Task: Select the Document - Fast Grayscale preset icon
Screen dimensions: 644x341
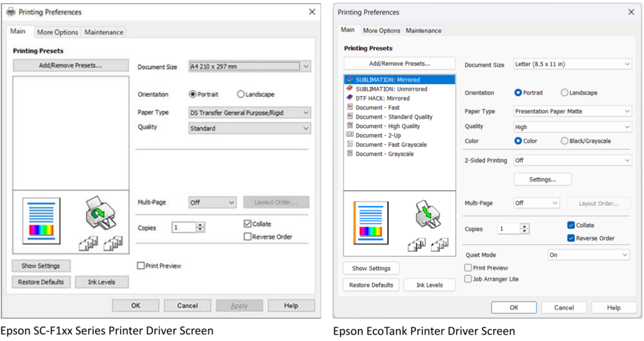Action: click(350, 144)
